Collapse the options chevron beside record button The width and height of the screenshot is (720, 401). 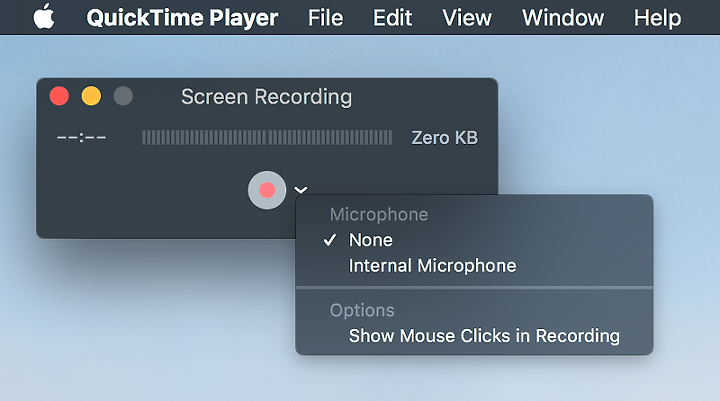(x=301, y=189)
